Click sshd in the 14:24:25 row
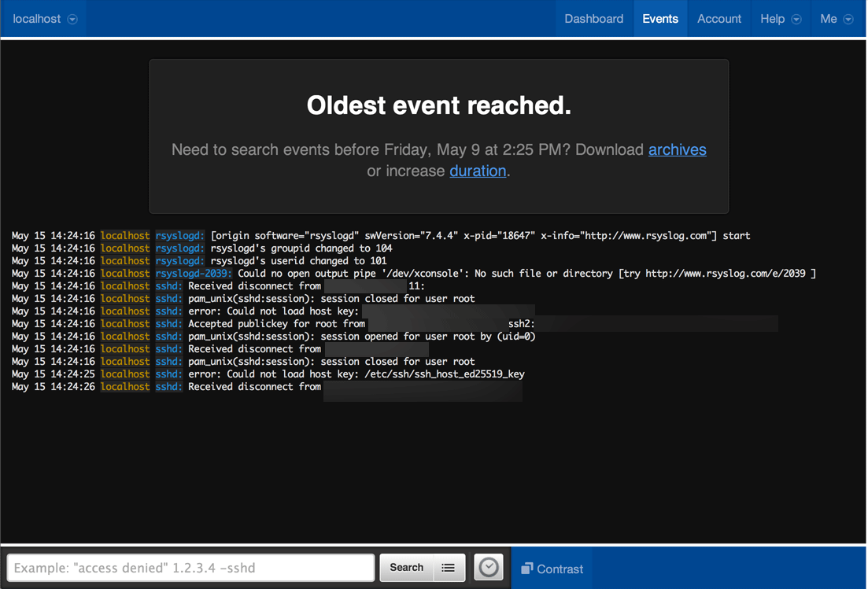The width and height of the screenshot is (868, 589). [x=168, y=374]
